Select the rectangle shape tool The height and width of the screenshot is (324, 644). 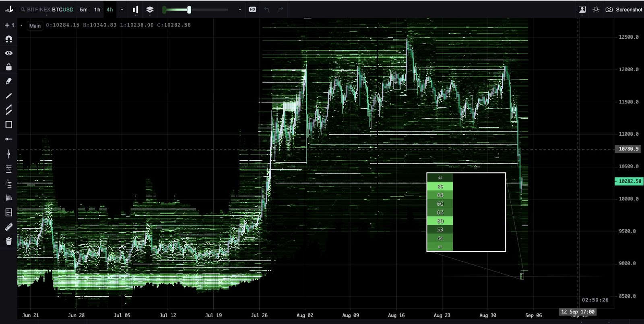[8, 125]
